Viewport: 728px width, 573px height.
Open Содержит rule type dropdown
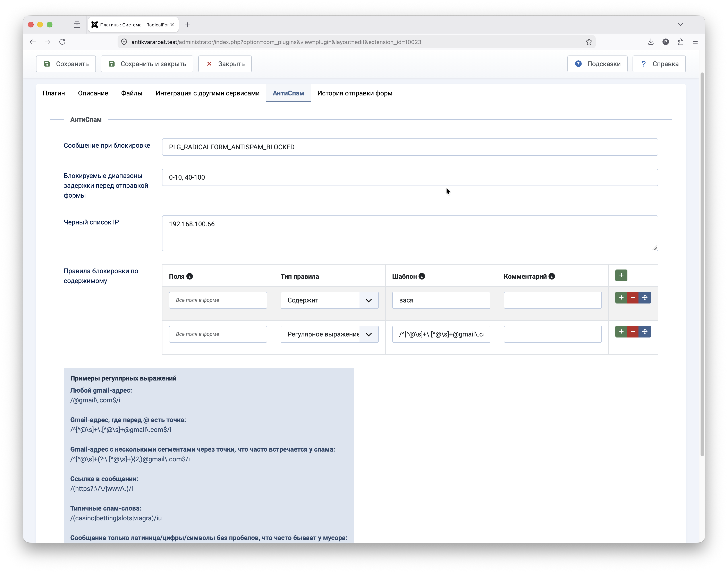click(x=329, y=300)
